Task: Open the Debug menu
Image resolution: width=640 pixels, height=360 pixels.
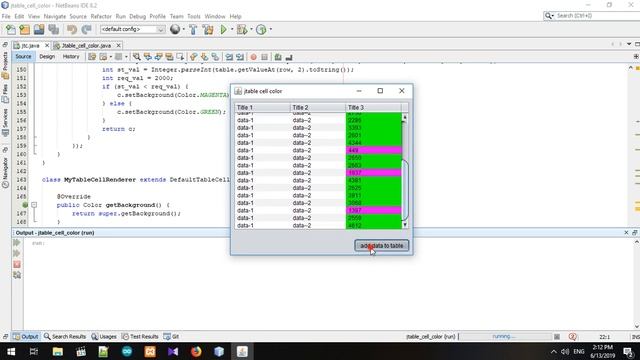Action: (x=138, y=16)
